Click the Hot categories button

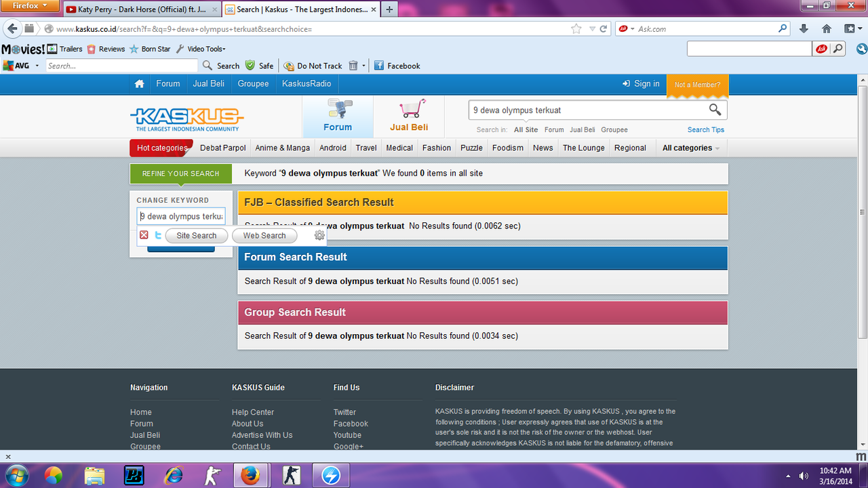[161, 148]
